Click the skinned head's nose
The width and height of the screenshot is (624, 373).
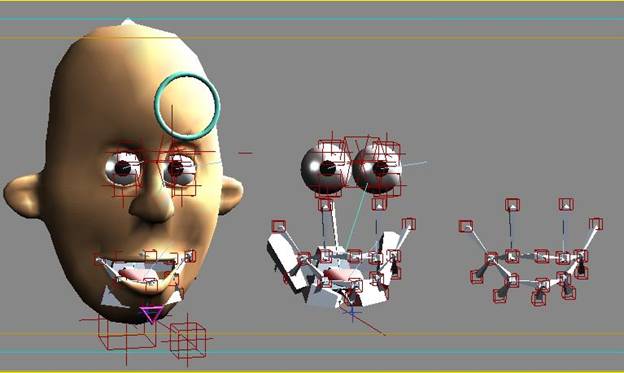coord(152,204)
